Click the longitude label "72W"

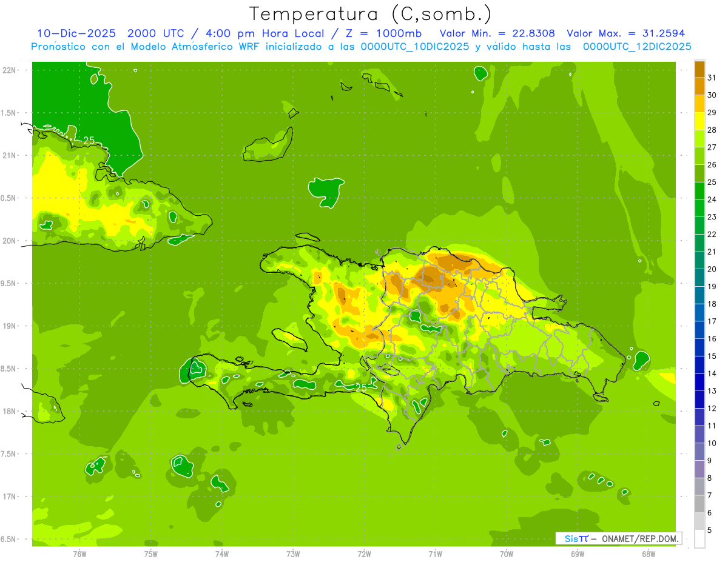(x=364, y=554)
